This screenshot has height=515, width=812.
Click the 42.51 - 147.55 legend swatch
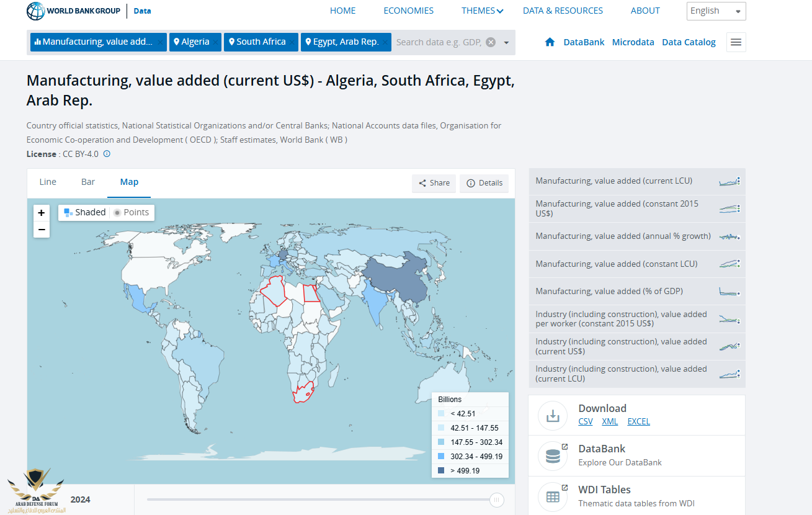[x=441, y=428]
